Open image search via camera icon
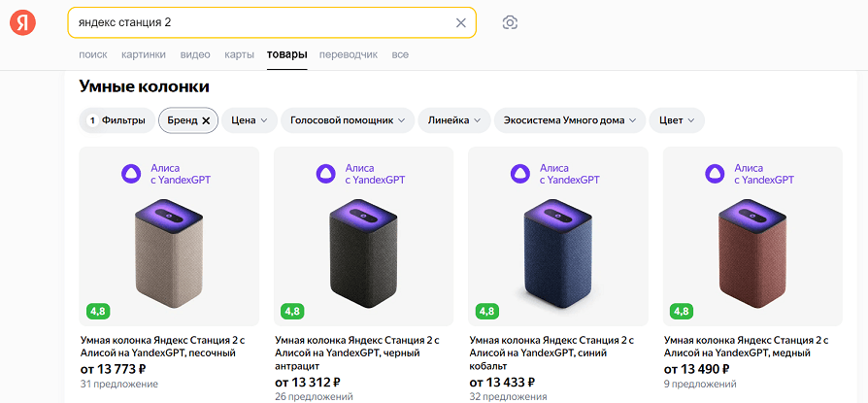 (x=510, y=22)
